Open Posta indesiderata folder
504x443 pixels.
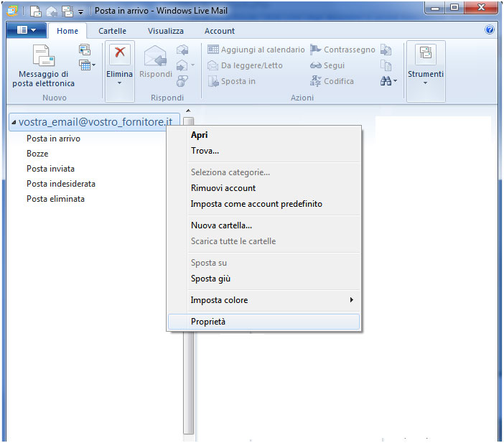tap(61, 184)
